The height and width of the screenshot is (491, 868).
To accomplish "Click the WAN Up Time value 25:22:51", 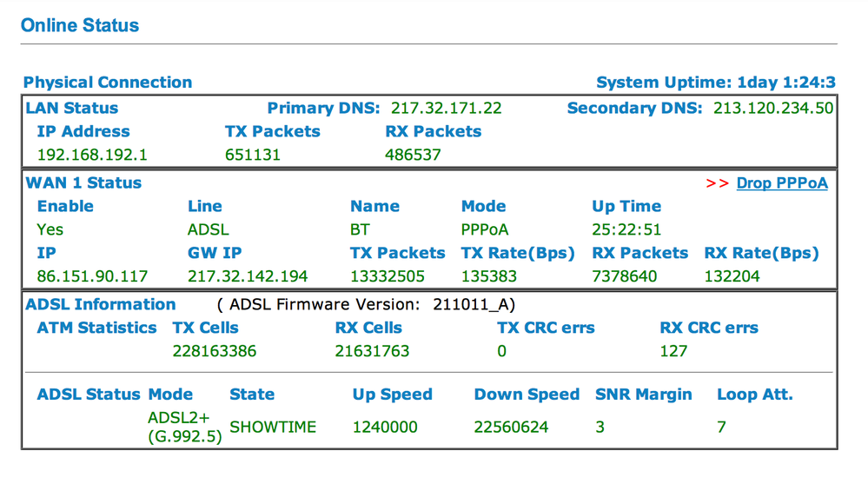I will pyautogui.click(x=626, y=229).
